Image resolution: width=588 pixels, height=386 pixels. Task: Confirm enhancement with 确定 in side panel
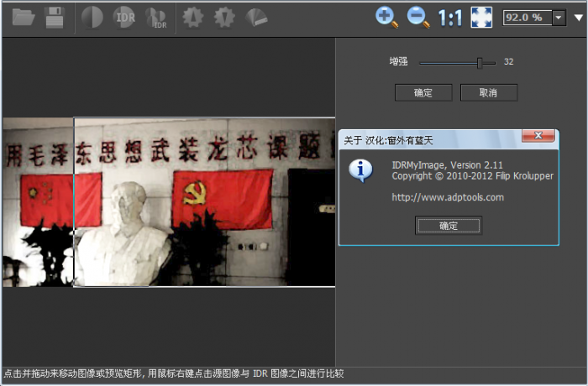pyautogui.click(x=423, y=92)
